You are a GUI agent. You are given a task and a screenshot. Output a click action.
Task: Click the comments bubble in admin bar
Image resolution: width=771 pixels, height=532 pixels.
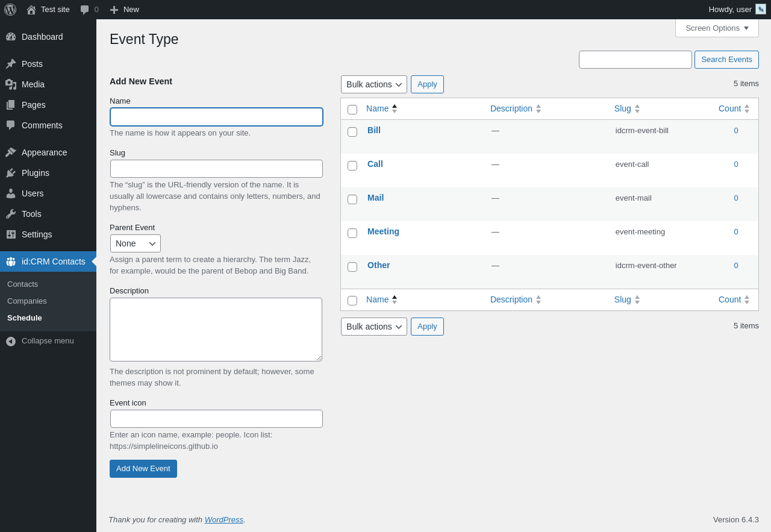pos(85,10)
